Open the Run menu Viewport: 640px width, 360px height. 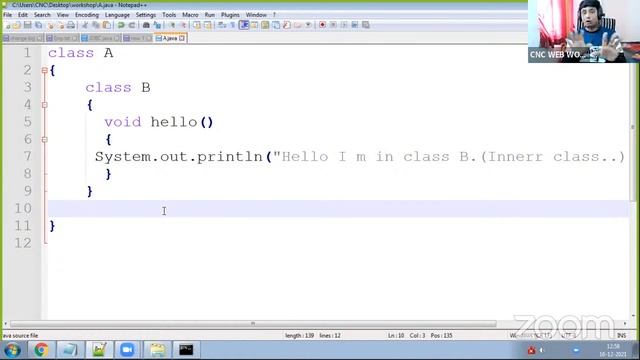pos(210,15)
